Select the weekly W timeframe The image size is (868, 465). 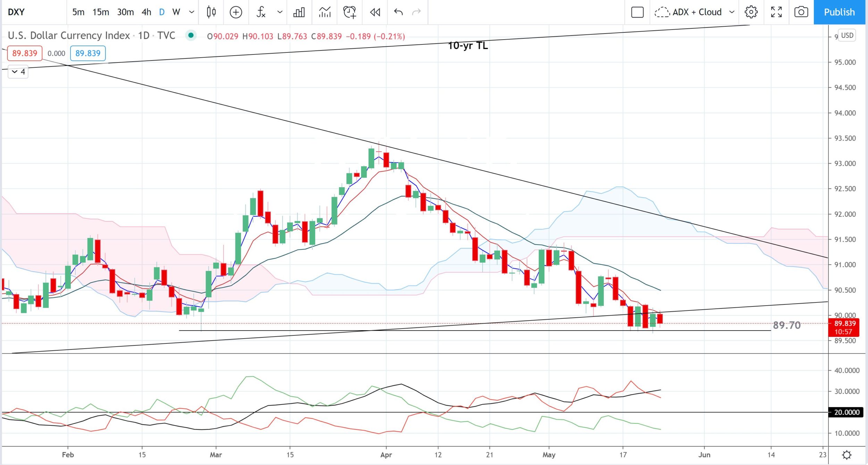click(x=176, y=12)
